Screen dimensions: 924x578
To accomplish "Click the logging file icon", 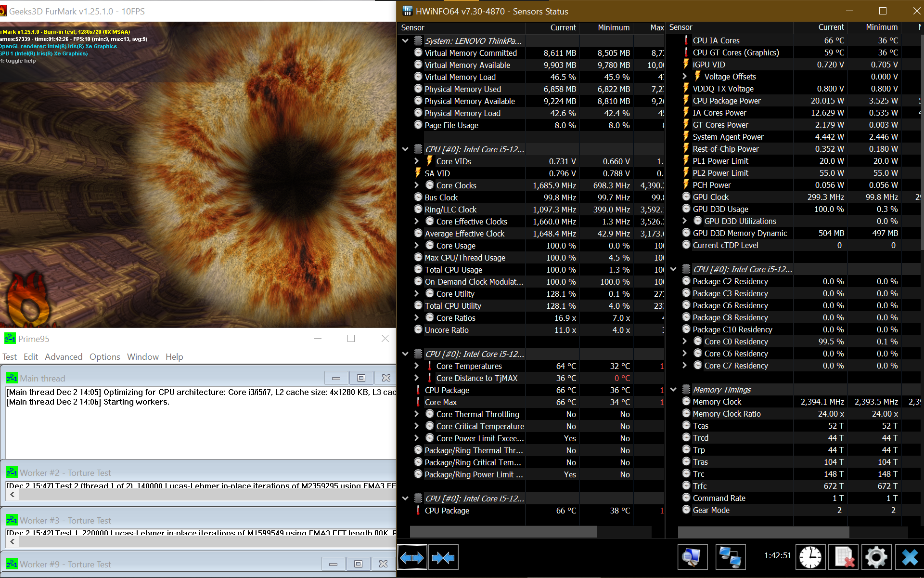I will point(844,557).
